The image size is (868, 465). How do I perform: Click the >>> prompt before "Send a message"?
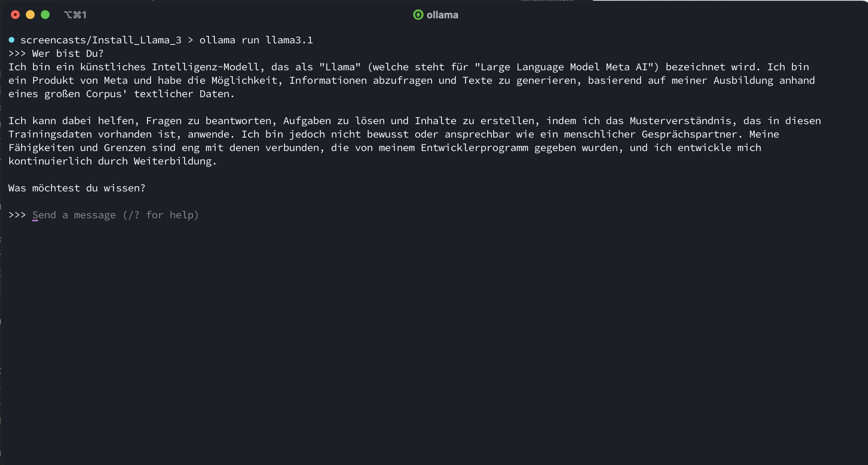(17, 215)
